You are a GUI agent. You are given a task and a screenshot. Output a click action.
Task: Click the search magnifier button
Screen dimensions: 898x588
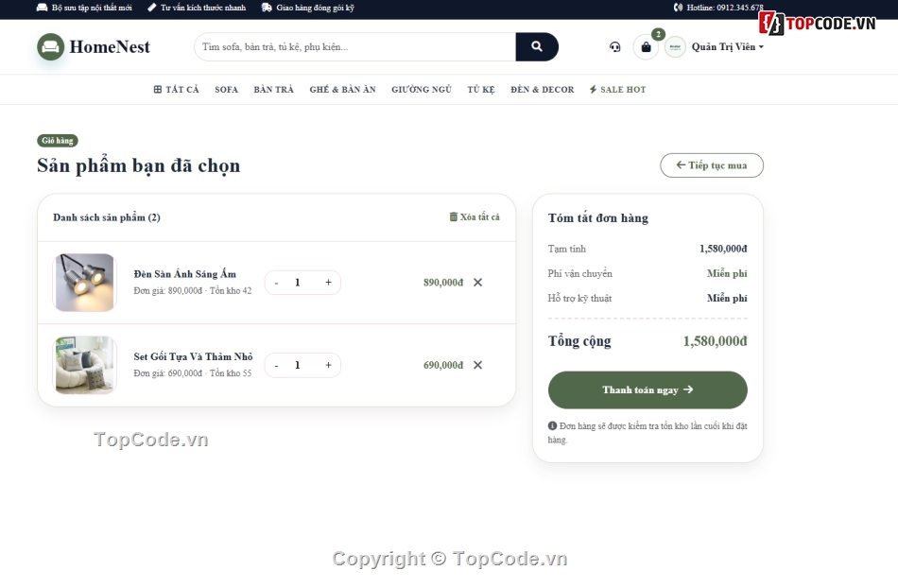point(537,47)
